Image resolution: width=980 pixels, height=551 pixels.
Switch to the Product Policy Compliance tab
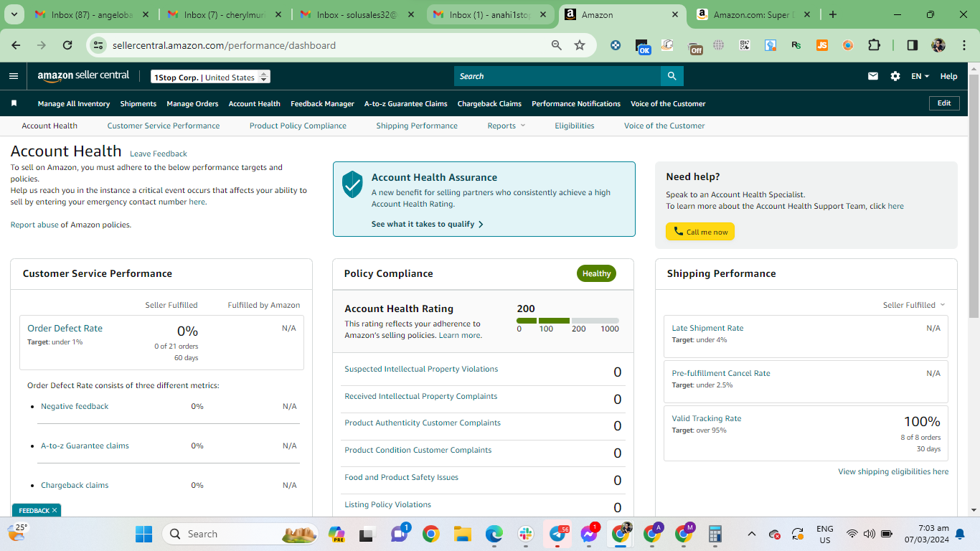tap(298, 126)
